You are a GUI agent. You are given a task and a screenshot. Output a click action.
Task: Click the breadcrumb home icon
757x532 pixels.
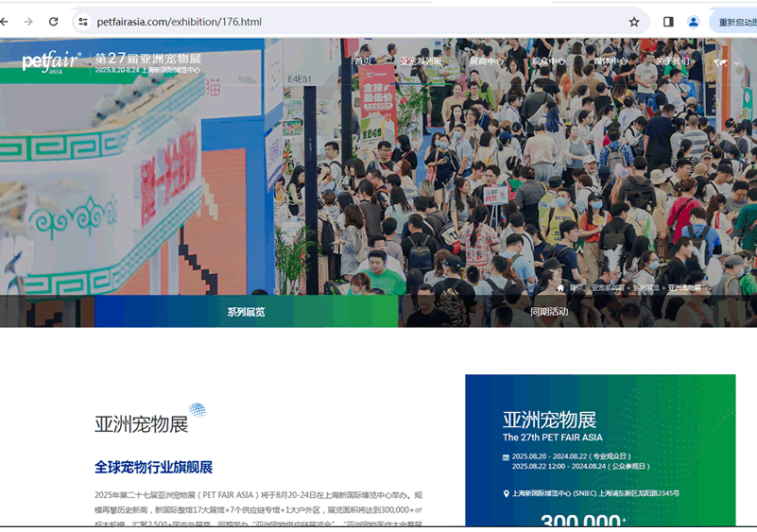coord(560,287)
